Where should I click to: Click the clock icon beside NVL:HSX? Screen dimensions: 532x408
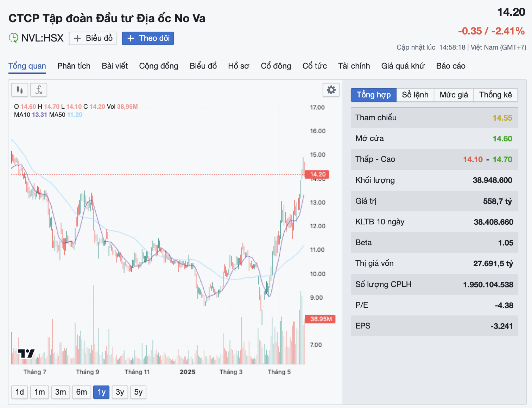(13, 38)
